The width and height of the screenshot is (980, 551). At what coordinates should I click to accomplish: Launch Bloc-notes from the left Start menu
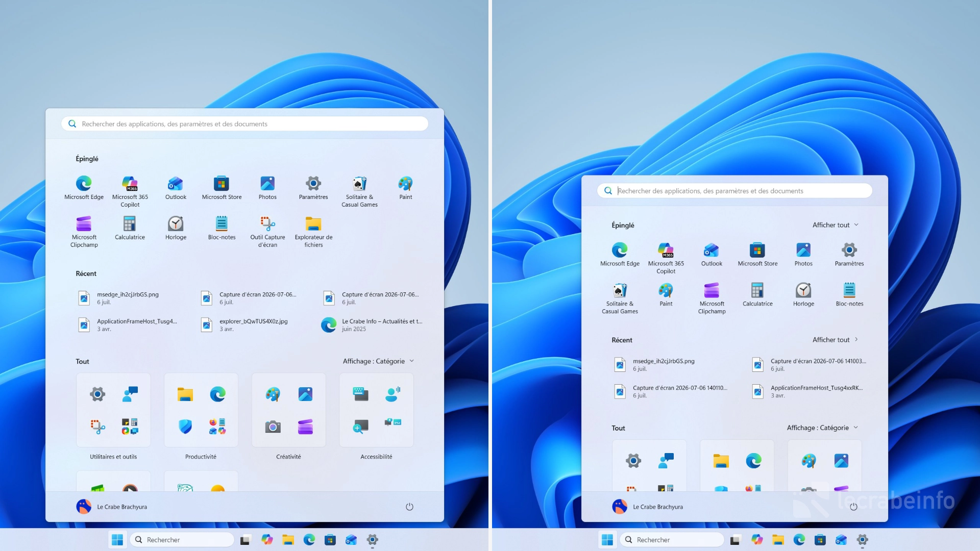[x=222, y=228]
